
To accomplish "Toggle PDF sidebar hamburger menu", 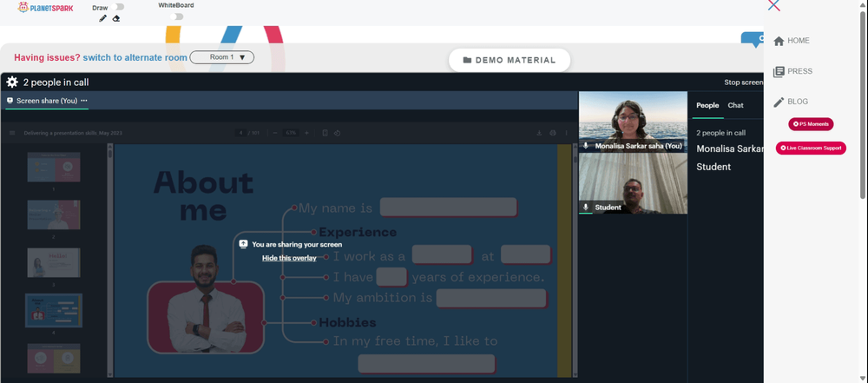I will pos(12,133).
